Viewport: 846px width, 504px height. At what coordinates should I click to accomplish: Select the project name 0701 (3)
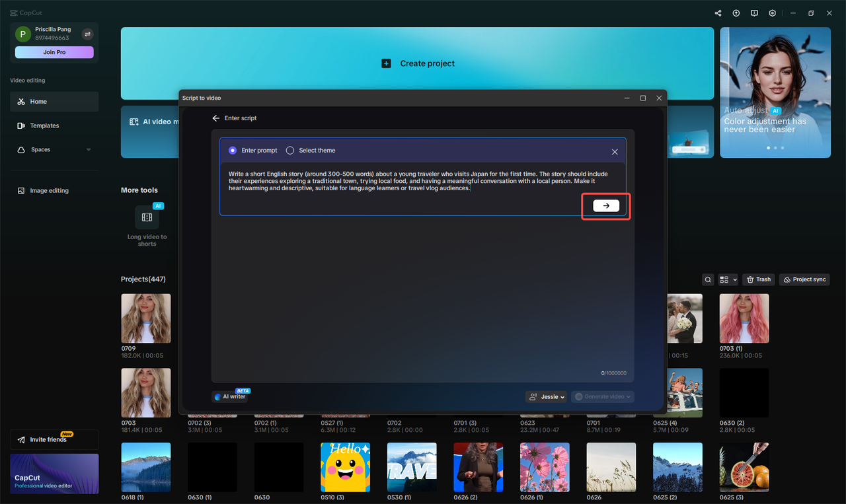(x=466, y=423)
